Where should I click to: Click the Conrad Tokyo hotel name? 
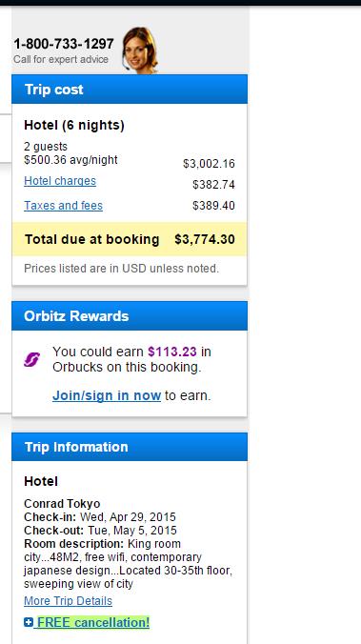click(62, 504)
